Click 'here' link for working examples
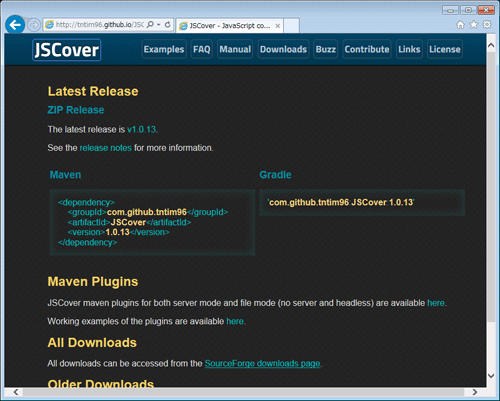 coord(235,321)
